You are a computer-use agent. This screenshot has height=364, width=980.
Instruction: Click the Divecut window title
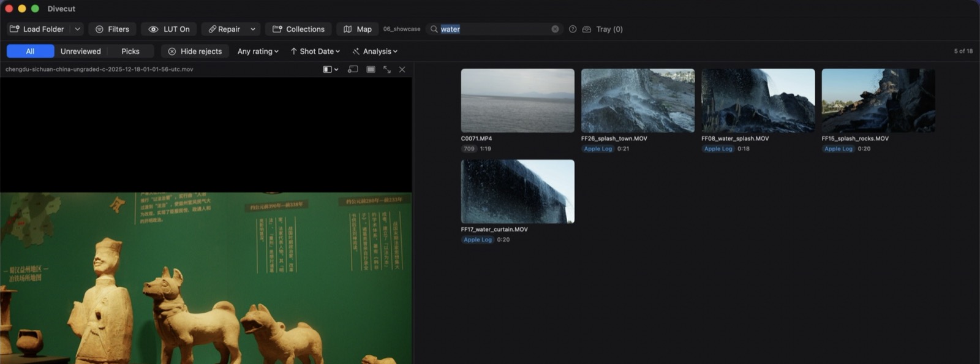61,9
